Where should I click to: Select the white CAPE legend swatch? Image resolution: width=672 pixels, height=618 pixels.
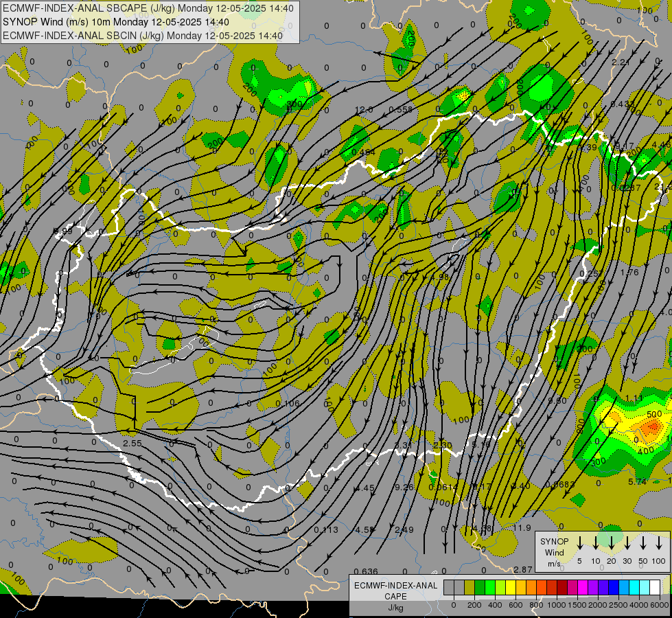654,588
